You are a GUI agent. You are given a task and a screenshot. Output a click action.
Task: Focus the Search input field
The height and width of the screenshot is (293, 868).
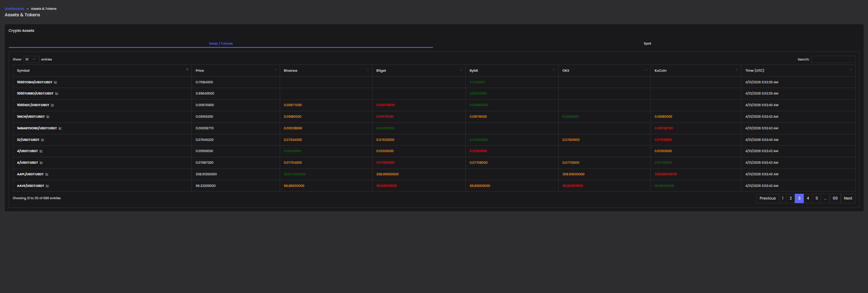pos(833,59)
